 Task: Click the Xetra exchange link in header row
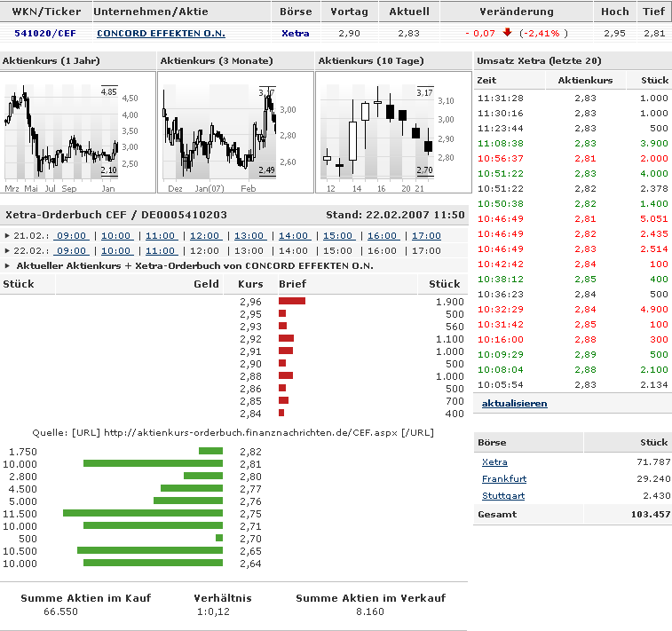[x=296, y=34]
